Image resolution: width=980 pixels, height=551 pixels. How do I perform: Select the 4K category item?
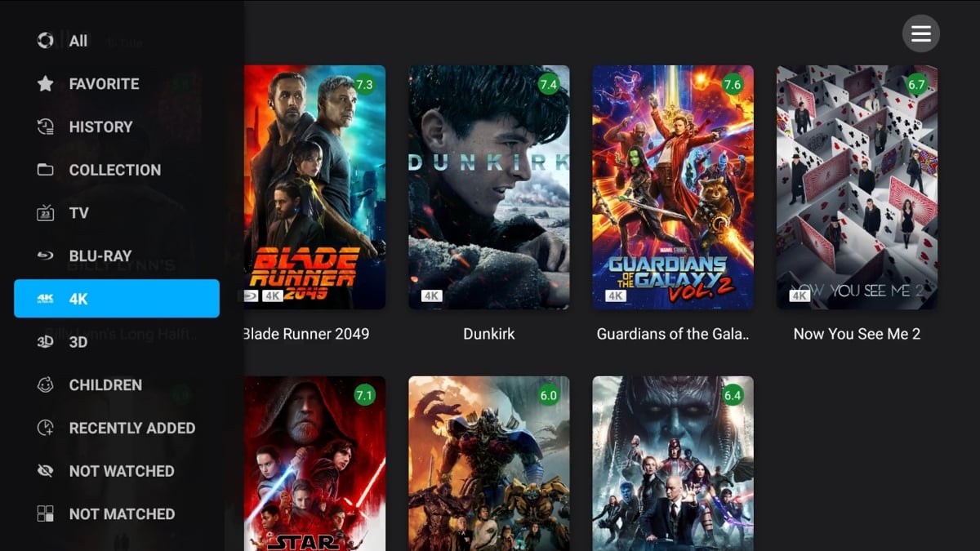coord(117,299)
